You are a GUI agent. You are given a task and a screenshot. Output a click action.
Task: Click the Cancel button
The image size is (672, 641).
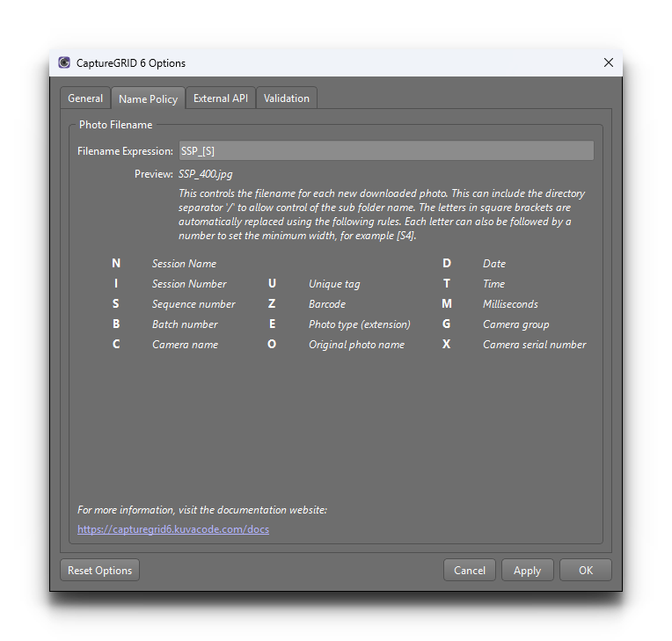tap(470, 571)
